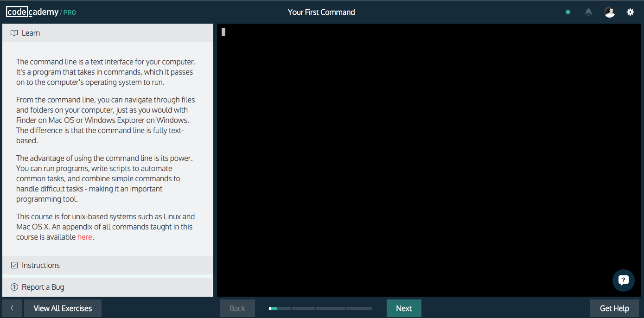Click the notifications bell icon

pyautogui.click(x=588, y=12)
